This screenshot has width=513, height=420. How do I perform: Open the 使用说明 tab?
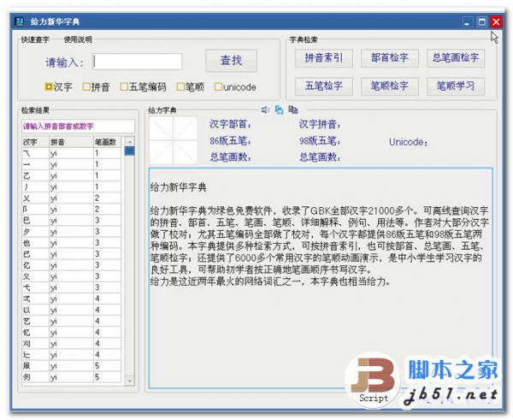click(78, 39)
